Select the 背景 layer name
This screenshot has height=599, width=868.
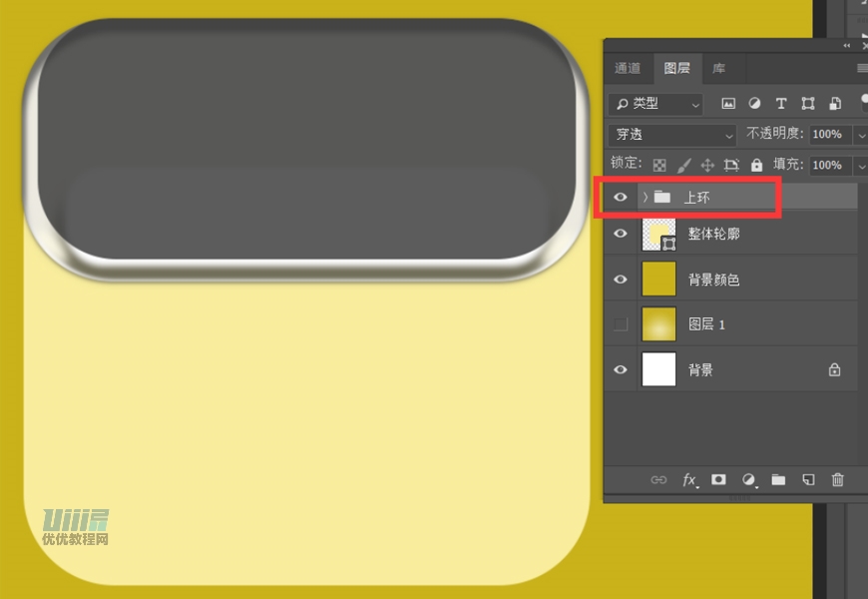pos(700,369)
